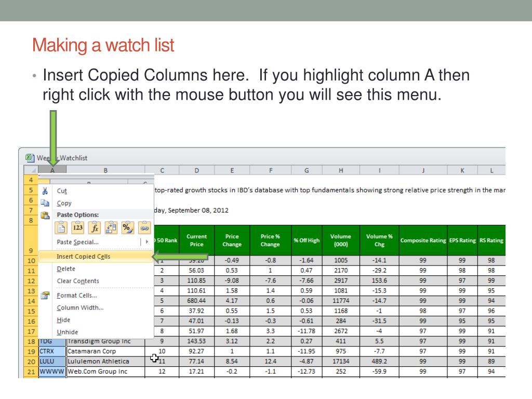
Task: Click the Select All corner of the sheet
Action: pyautogui.click(x=31, y=170)
